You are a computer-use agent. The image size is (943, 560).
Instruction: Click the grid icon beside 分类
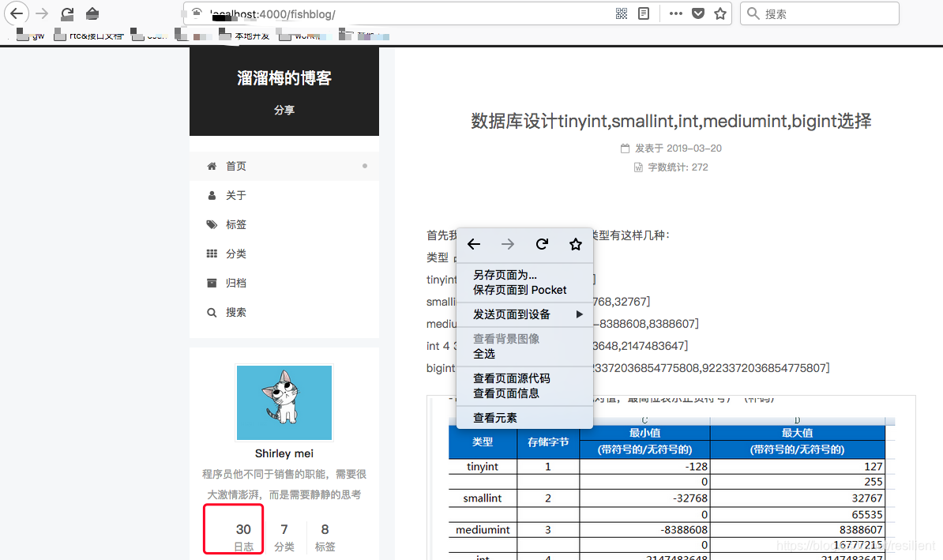point(212,254)
